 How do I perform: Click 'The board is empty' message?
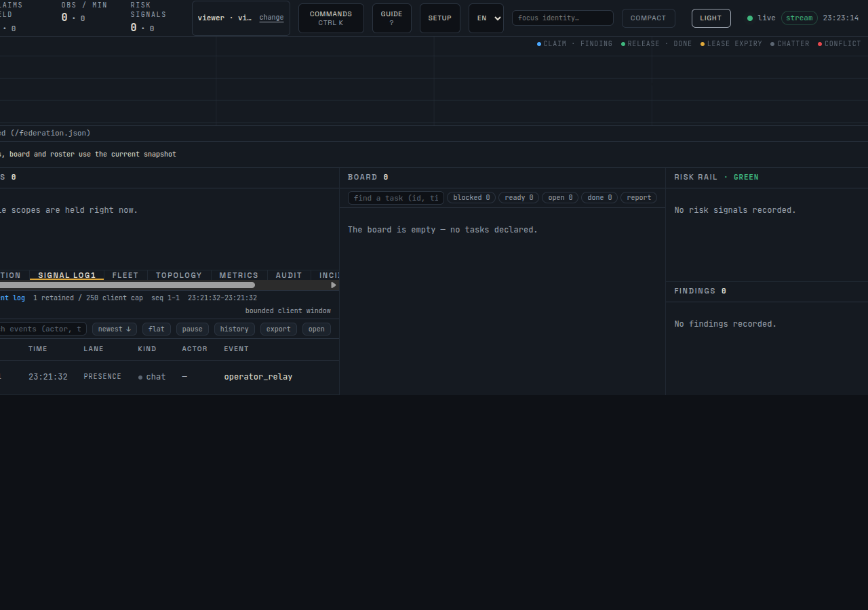point(443,230)
